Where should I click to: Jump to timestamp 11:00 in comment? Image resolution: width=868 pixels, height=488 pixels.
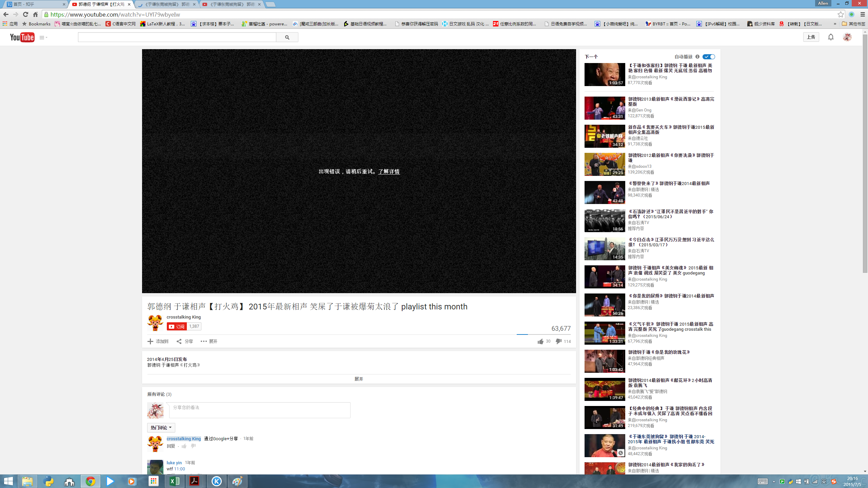coord(179,469)
